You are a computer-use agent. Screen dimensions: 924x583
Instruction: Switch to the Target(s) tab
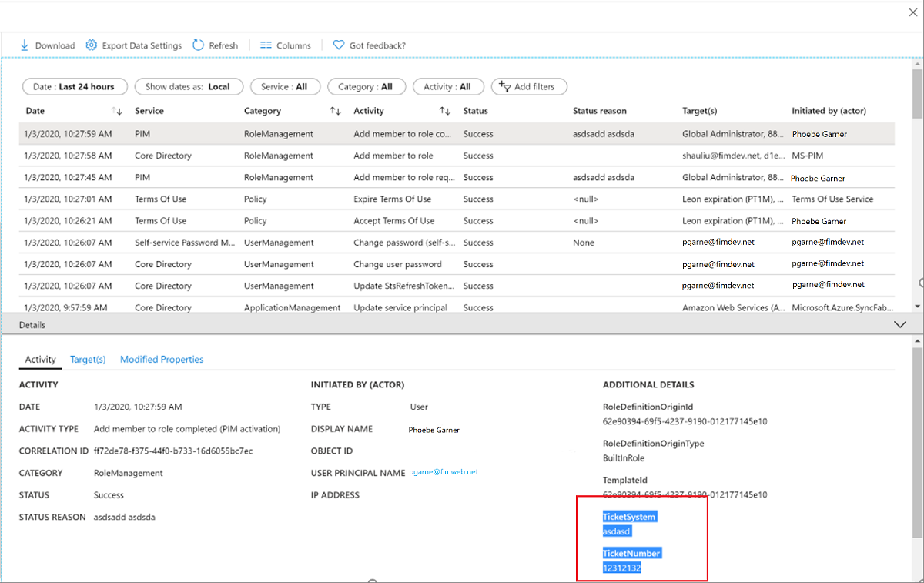tap(88, 360)
